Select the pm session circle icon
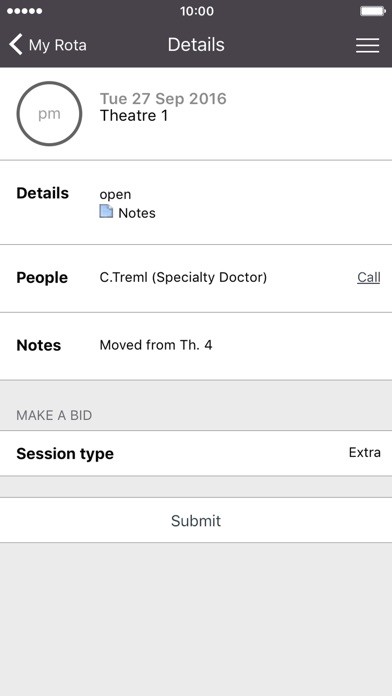Screen dimensions: 392x696 pos(49,114)
